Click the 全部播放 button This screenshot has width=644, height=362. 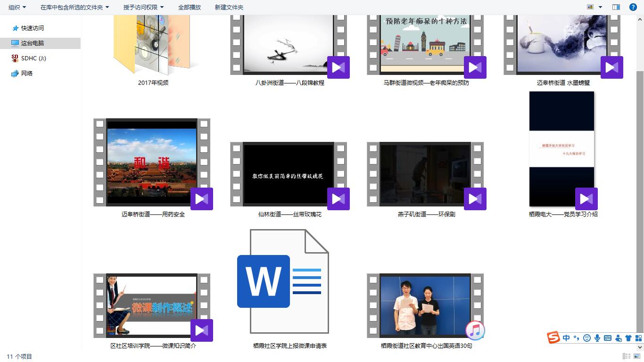click(x=190, y=7)
